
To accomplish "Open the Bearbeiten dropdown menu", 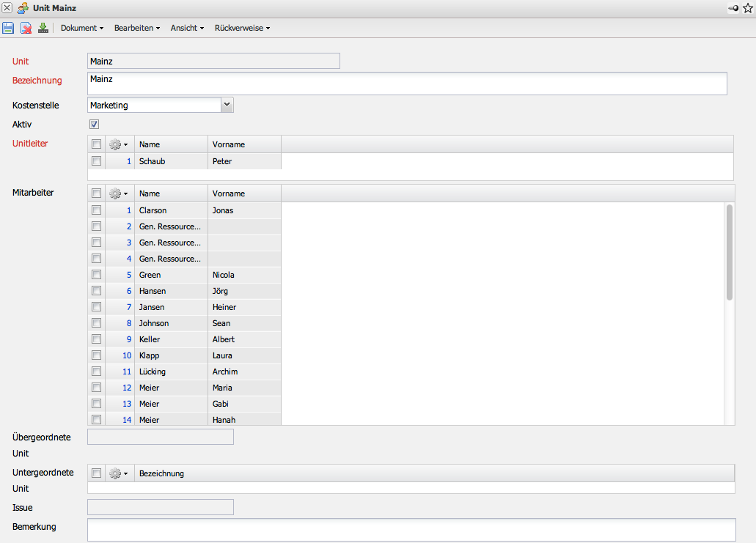I will (x=136, y=28).
